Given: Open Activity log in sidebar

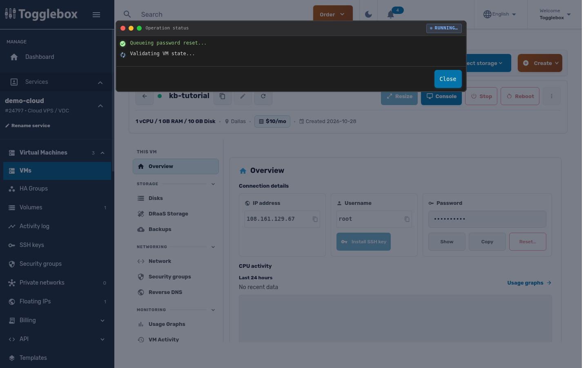Looking at the screenshot, I should click(57, 226).
